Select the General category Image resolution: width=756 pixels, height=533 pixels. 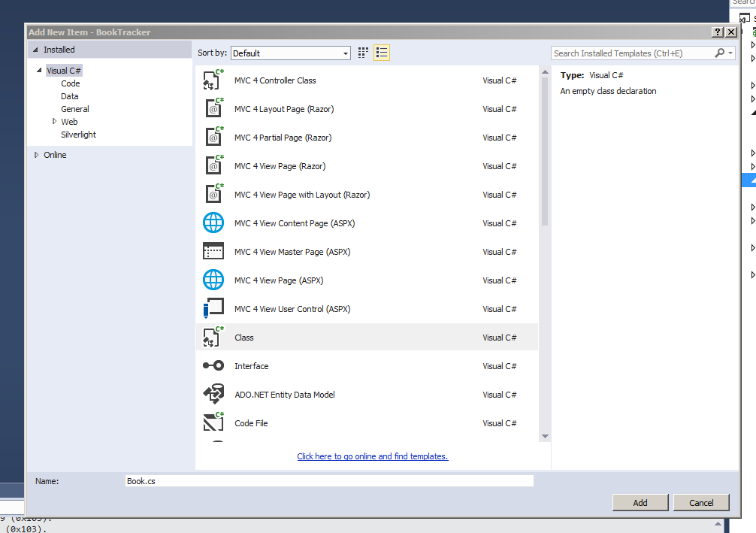click(74, 109)
